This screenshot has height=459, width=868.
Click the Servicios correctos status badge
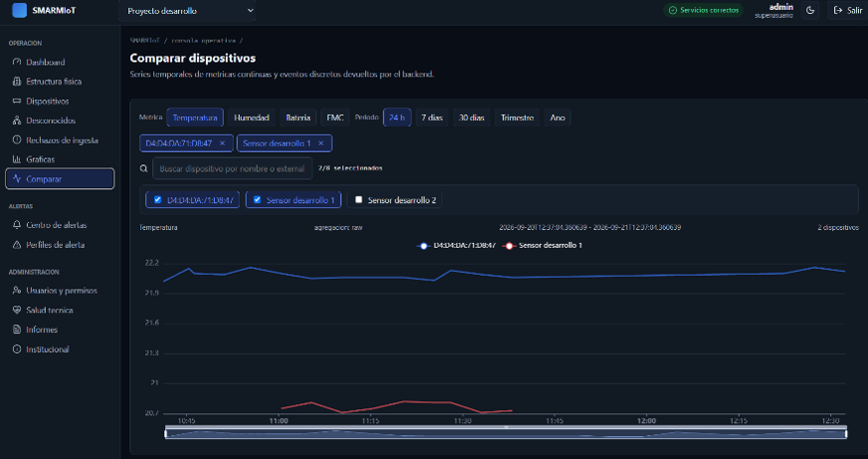coord(703,10)
